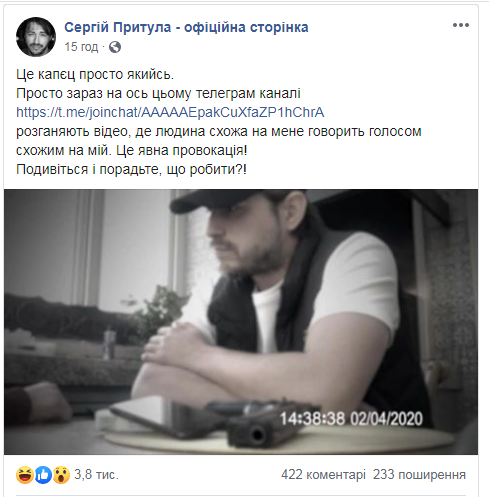Click the sentence 'Подивіться і порадьте, що робити?!'
This screenshot has width=489, height=497.
coord(131,170)
